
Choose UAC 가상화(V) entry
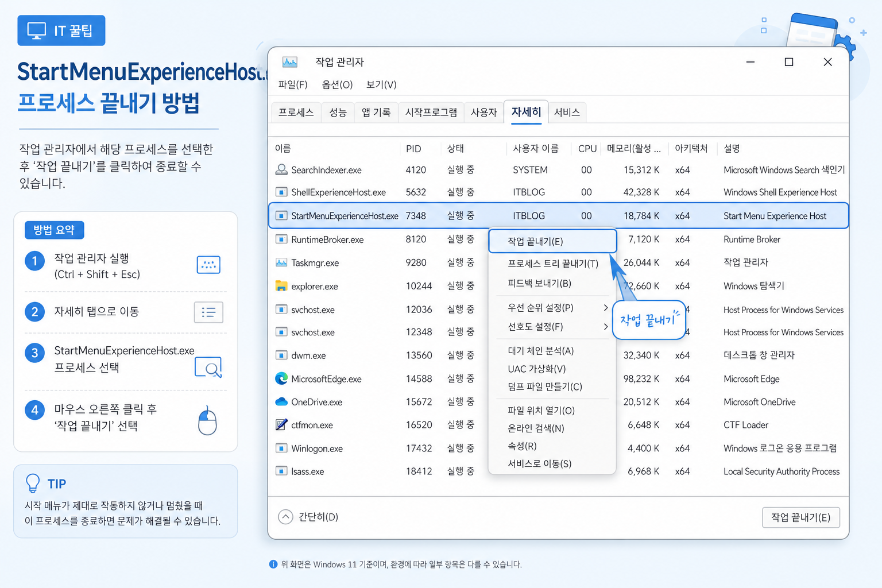click(552, 369)
